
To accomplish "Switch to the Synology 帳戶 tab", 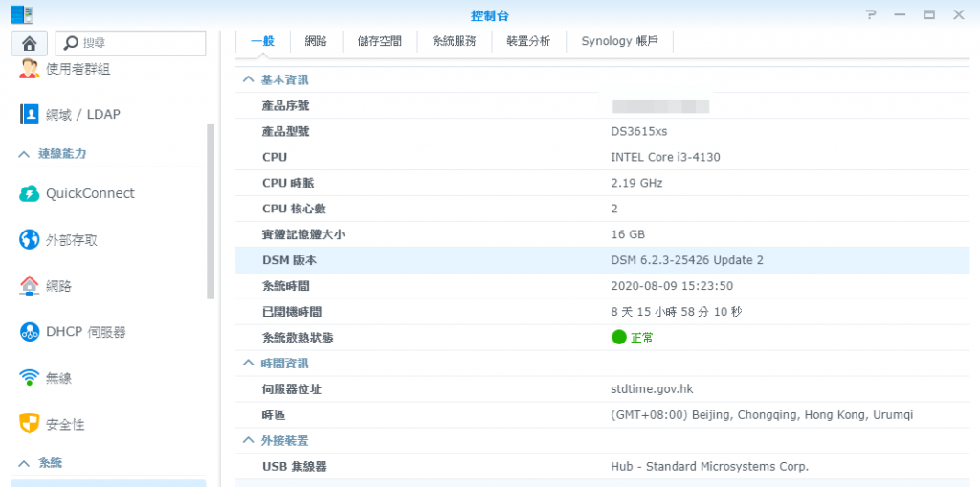I will click(x=619, y=42).
